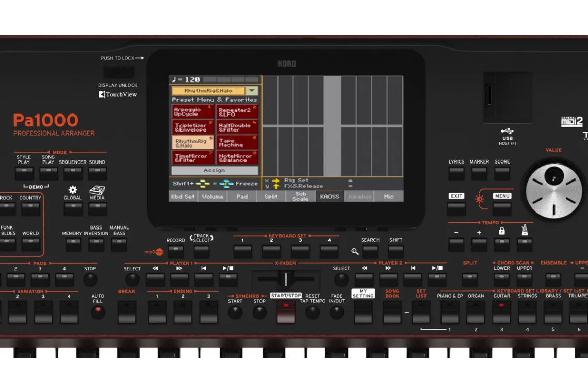Switch to the Pad tab

coord(242,197)
